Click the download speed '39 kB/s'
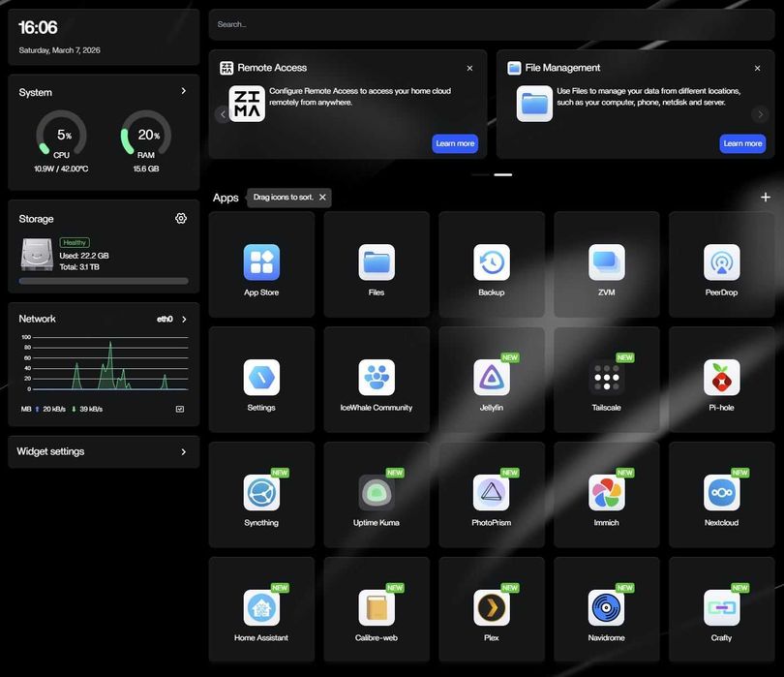The image size is (784, 677). click(x=91, y=409)
